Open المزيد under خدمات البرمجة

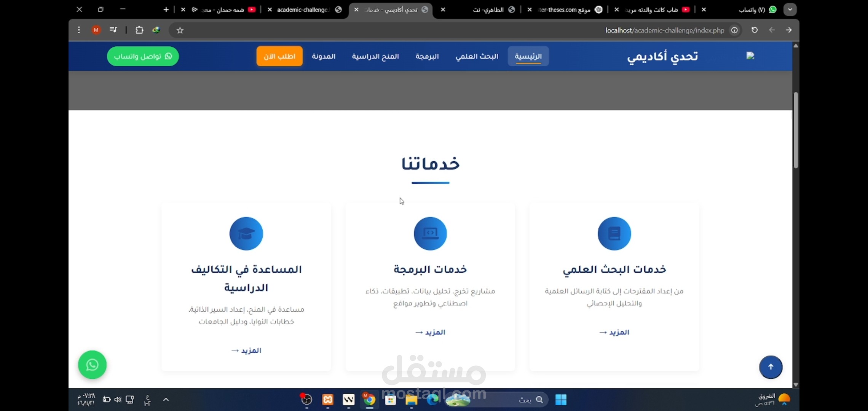point(430,332)
